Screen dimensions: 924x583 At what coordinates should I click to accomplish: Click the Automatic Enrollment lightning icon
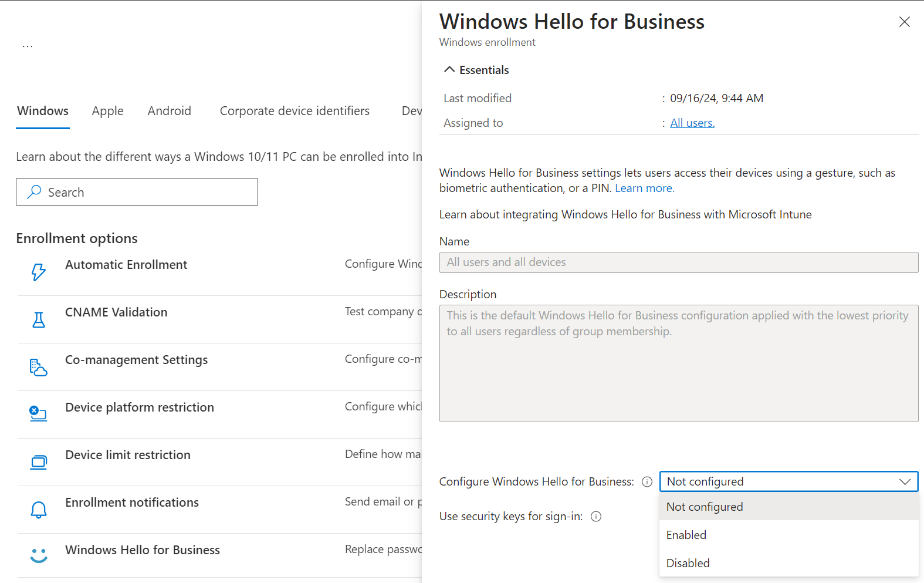point(38,272)
